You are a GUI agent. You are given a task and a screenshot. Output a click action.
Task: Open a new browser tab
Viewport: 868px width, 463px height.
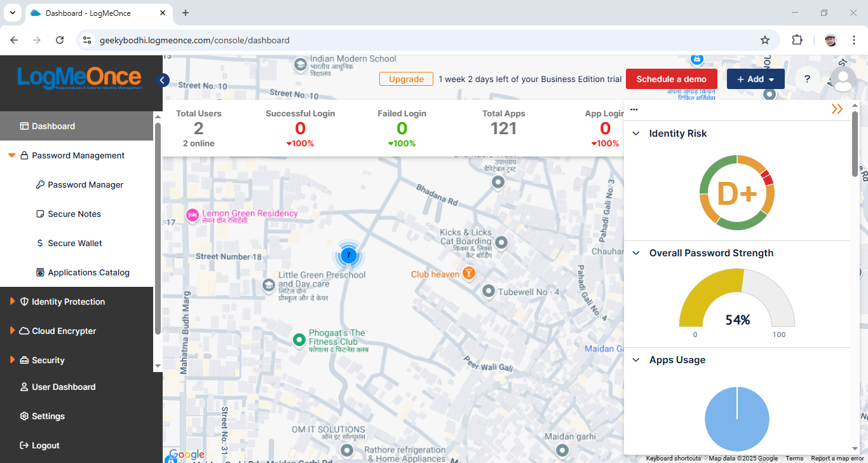[x=186, y=13]
